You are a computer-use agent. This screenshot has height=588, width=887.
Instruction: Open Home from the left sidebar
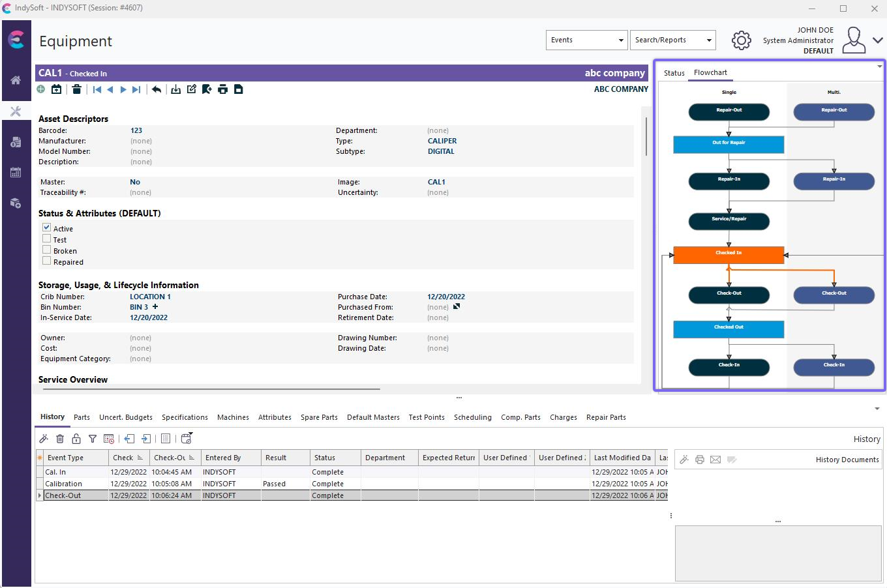[x=16, y=80]
